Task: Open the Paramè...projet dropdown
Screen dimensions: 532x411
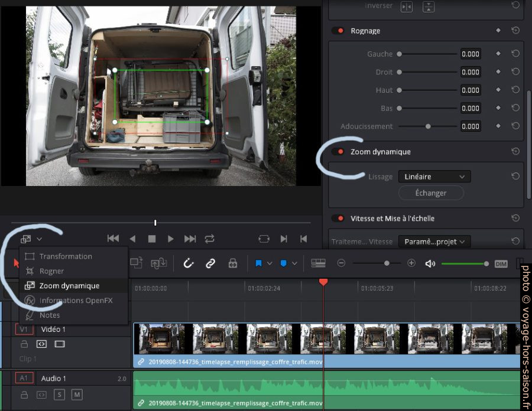Action: [x=434, y=242]
